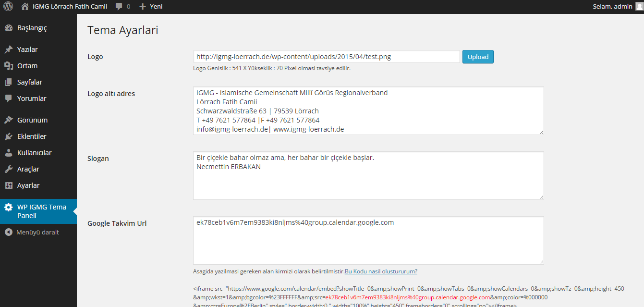Open the comments bubble icon in admin bar
Viewport: 644px width, 307px height.
pos(119,7)
